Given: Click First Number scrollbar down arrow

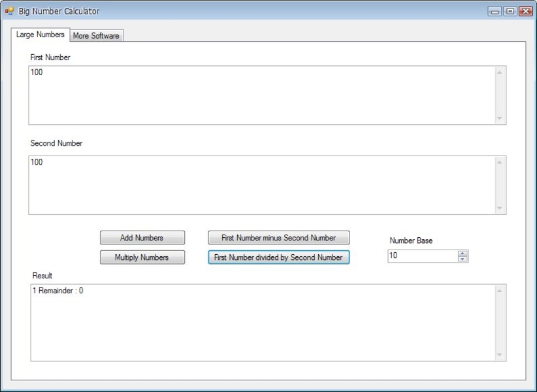Looking at the screenshot, I should tap(500, 118).
